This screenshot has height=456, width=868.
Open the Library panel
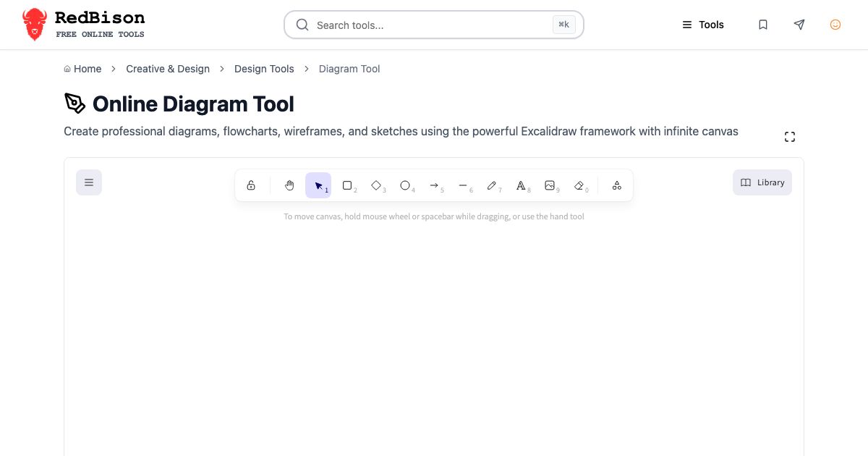[x=762, y=182]
